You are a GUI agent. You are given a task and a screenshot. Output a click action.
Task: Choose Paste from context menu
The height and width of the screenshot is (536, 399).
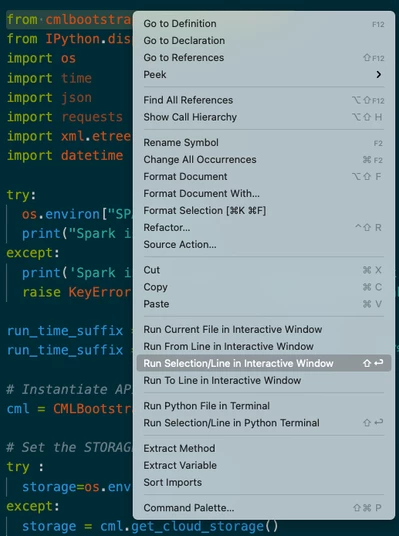click(x=264, y=304)
